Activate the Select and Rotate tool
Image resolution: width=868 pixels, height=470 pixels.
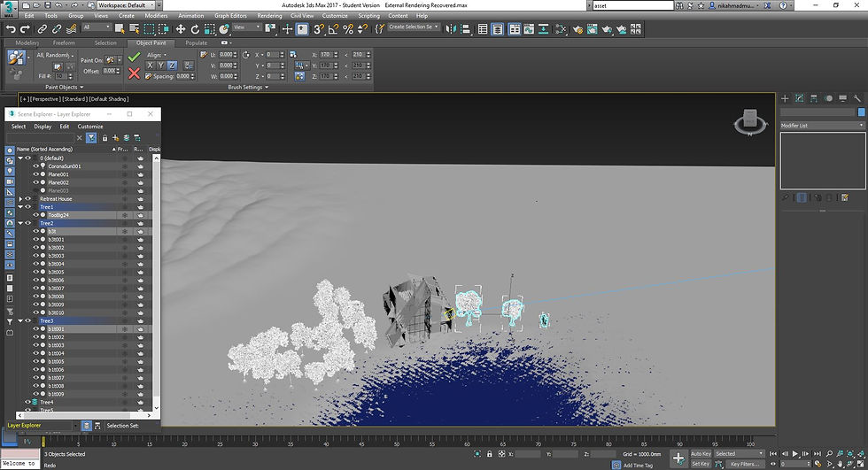195,28
